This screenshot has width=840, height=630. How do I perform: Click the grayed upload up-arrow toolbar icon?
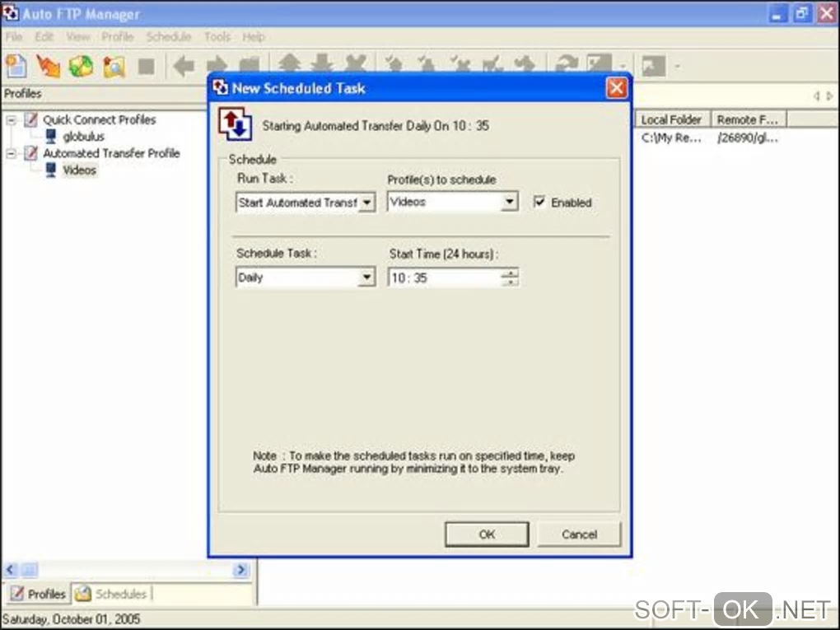click(x=289, y=63)
